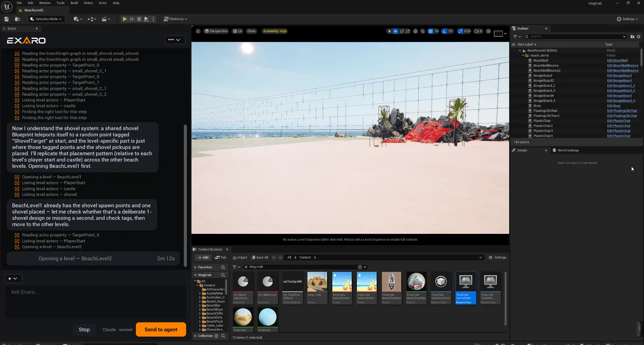Click the Send to agent button

(x=161, y=329)
